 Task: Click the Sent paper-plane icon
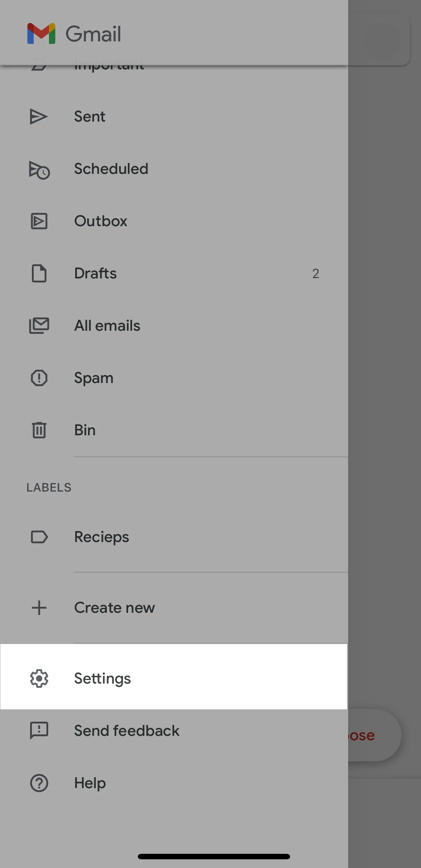(x=38, y=117)
